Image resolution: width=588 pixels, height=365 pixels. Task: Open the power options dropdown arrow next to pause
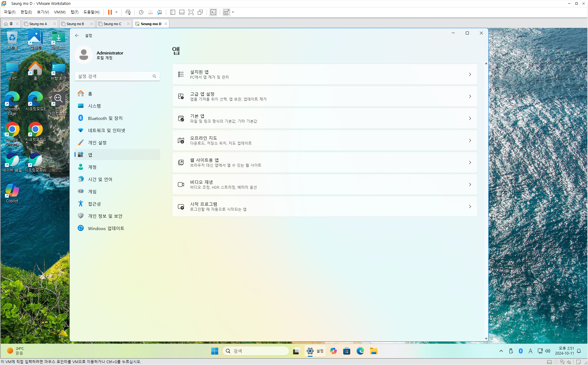116,12
